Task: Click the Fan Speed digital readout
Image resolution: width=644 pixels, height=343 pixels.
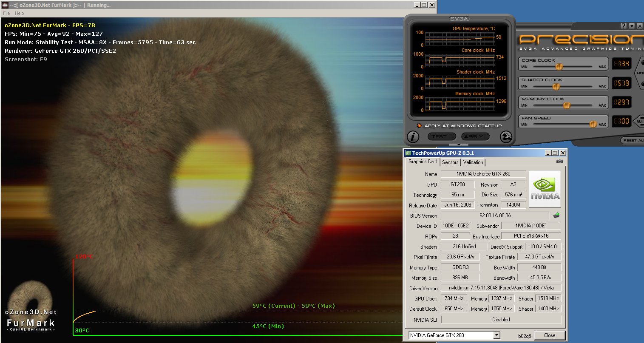Action: (x=621, y=122)
